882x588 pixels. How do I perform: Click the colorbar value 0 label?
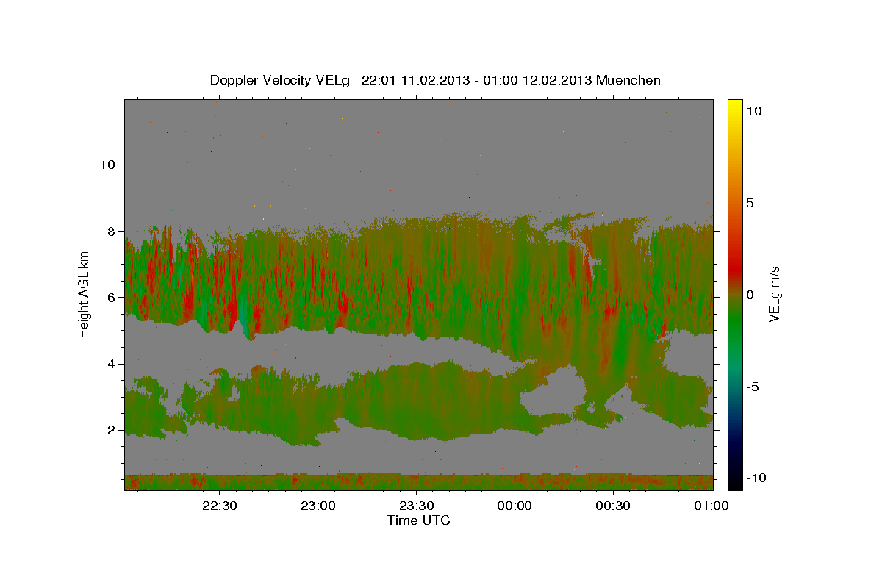click(749, 295)
